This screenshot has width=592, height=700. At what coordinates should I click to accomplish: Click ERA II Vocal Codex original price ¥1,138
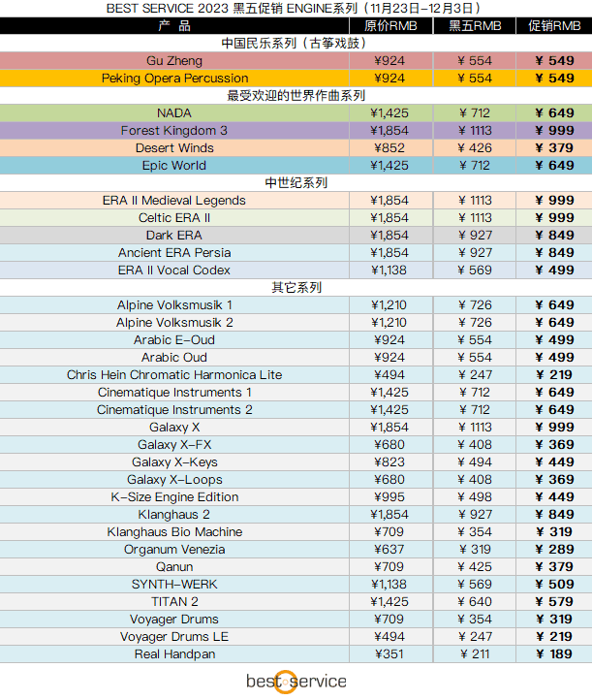[x=389, y=270]
